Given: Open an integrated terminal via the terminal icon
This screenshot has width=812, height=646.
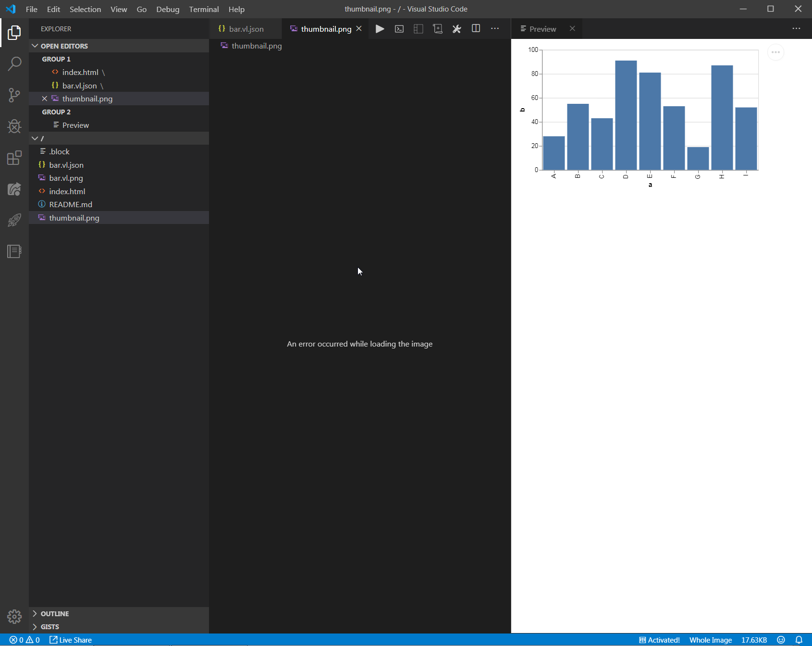Looking at the screenshot, I should pos(399,29).
